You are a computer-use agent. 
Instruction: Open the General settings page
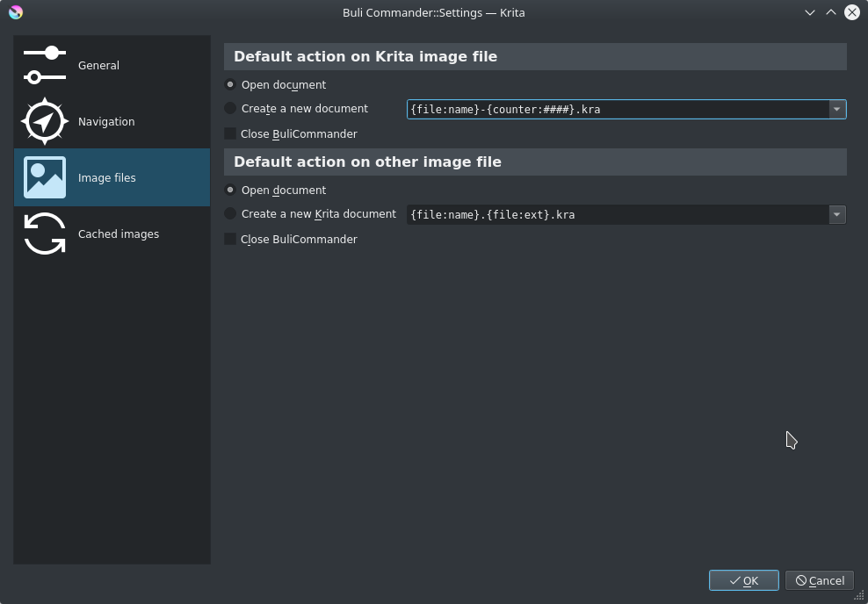[x=98, y=66]
